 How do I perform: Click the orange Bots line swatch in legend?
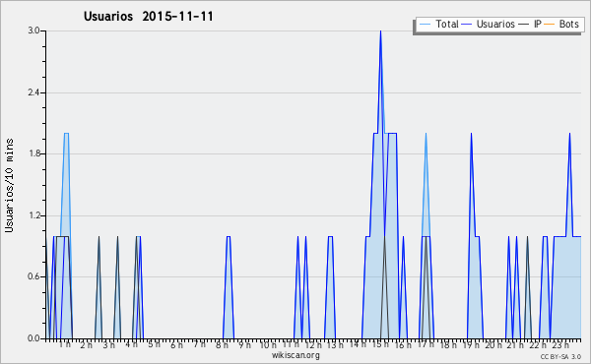550,25
